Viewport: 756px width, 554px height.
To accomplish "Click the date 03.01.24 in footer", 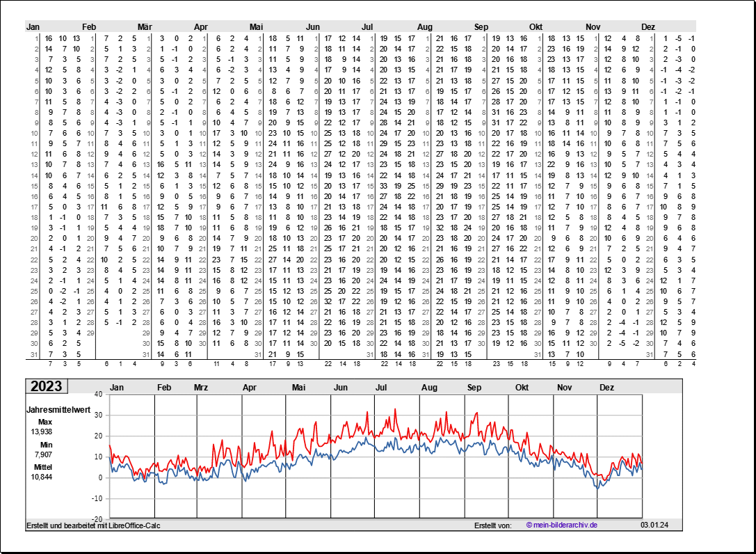I will 654,525.
